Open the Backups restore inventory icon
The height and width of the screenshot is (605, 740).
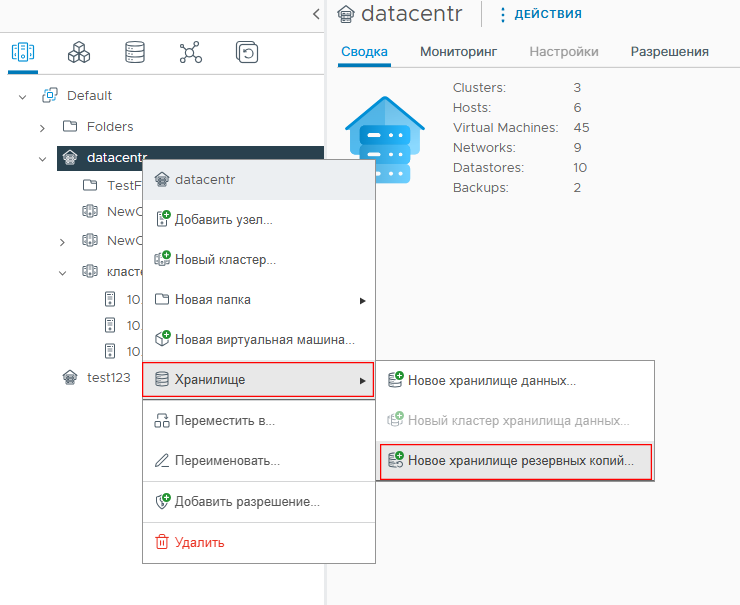(x=247, y=52)
